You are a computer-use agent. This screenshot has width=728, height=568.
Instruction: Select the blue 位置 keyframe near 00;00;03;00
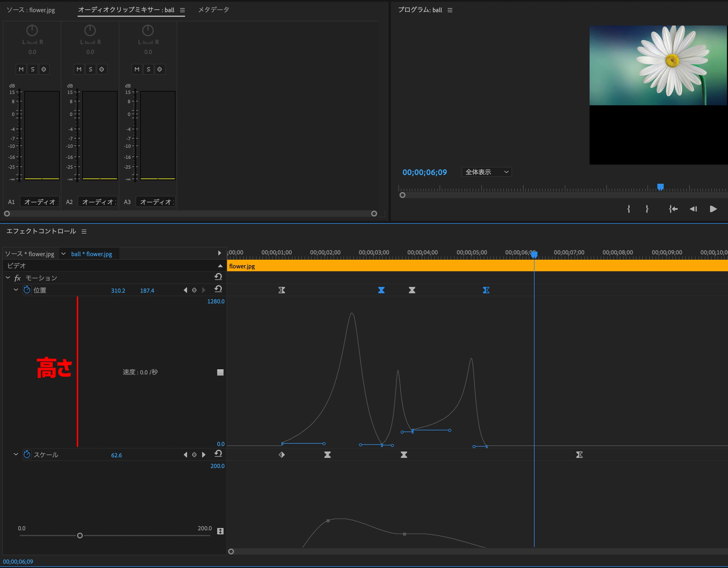click(x=381, y=290)
